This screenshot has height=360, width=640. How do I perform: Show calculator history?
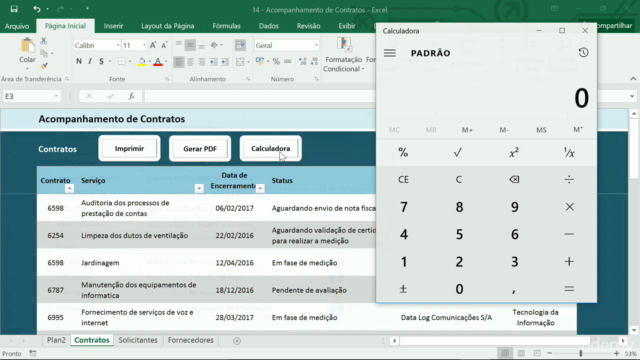point(583,53)
